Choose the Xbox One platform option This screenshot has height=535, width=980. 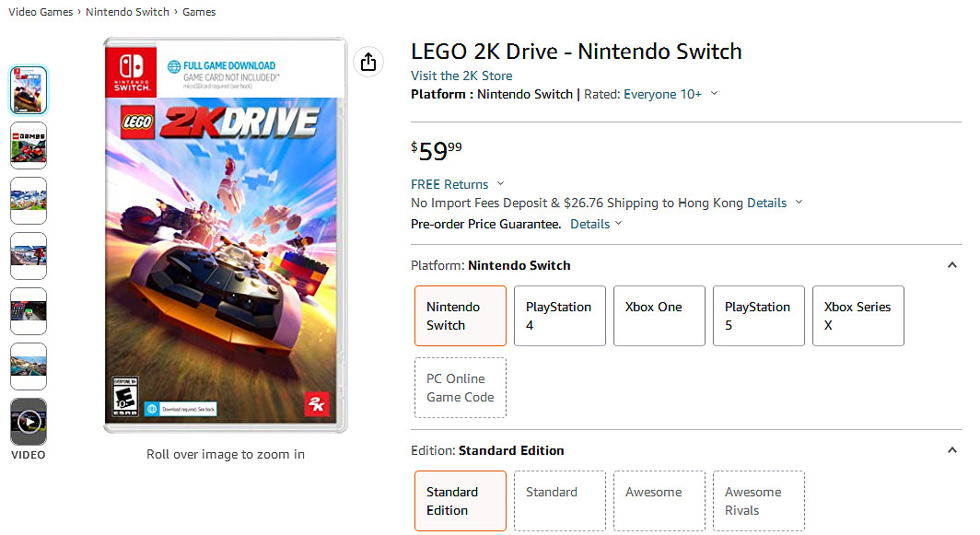659,316
